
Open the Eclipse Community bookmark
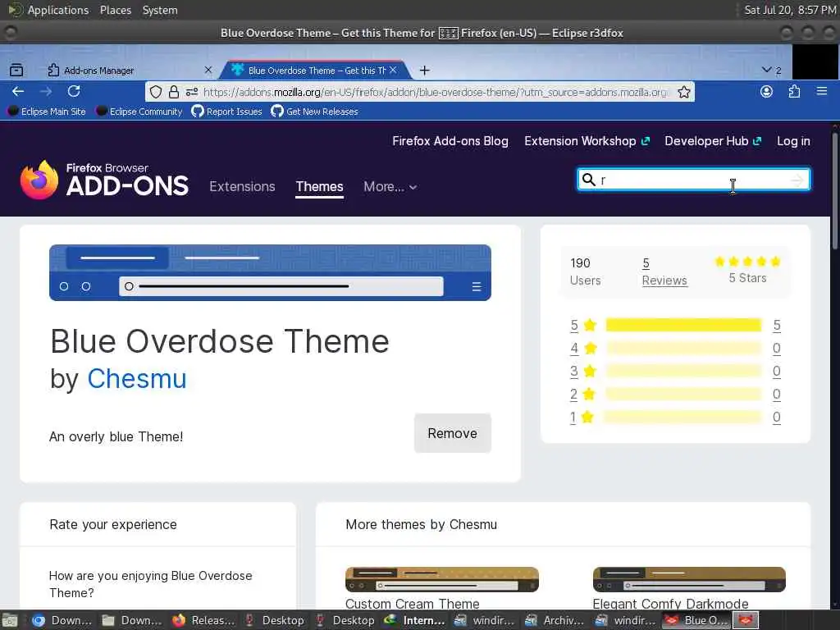point(139,112)
